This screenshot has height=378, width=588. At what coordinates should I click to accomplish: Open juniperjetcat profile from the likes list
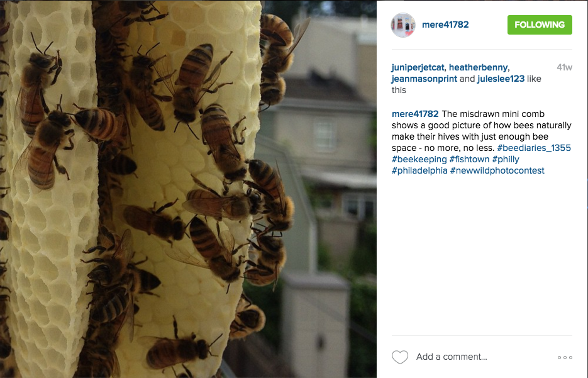click(x=418, y=67)
